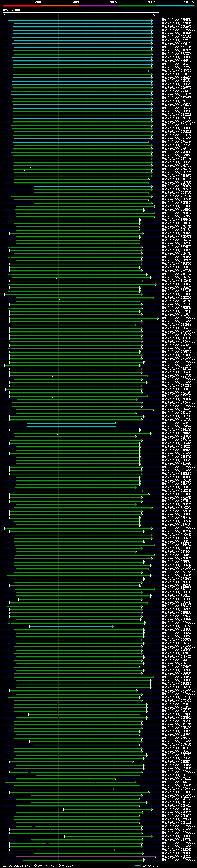Screen dimensions: 197x868
Task: Select the UniRef100_B2YHZ2 label
Action: pyautogui.click(x=177, y=247)
